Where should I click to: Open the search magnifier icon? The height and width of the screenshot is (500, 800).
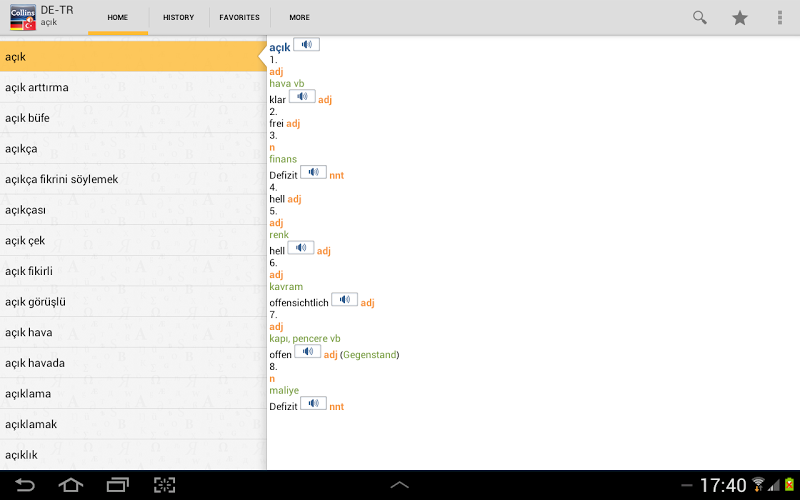[x=699, y=17]
